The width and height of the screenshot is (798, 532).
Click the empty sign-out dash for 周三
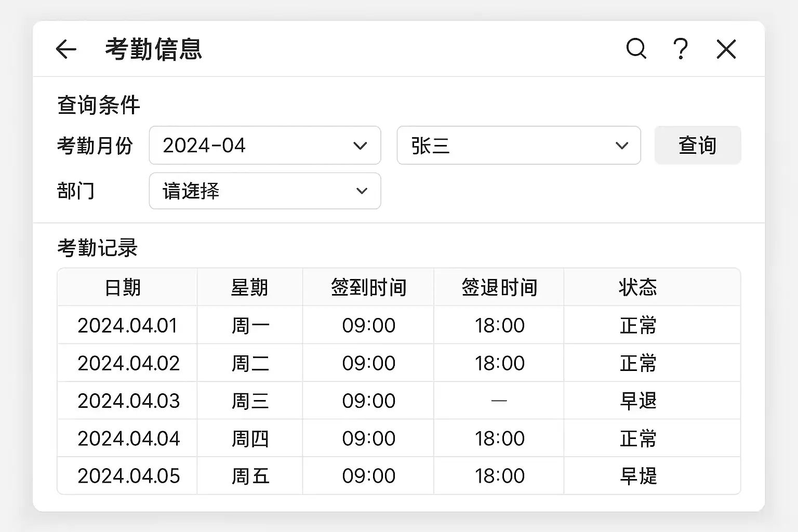coord(499,401)
